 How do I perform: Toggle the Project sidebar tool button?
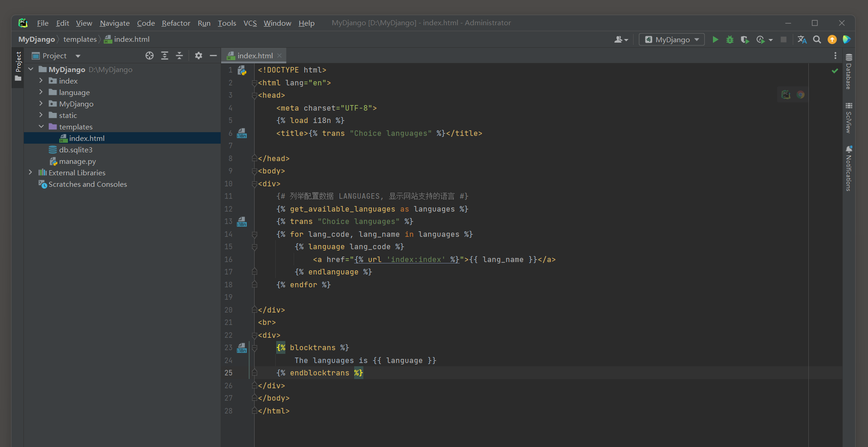(18, 67)
